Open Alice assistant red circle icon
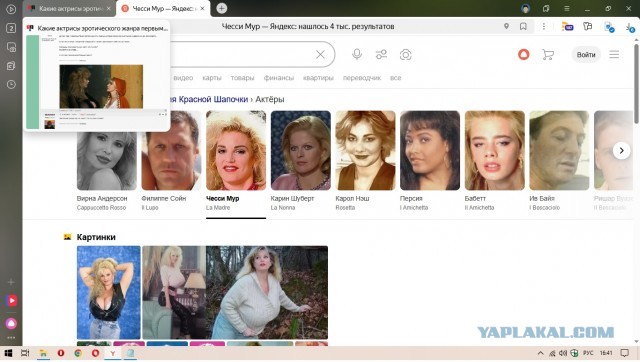 coord(524,54)
